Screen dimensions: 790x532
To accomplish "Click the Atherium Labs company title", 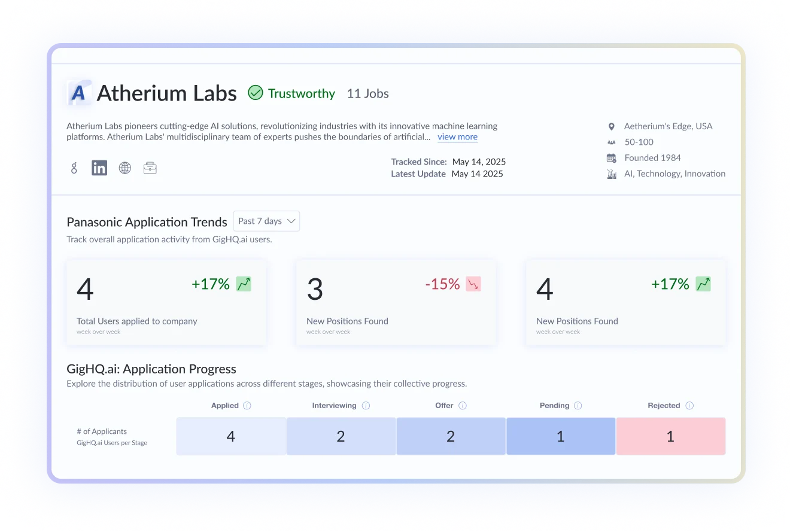I will point(167,93).
